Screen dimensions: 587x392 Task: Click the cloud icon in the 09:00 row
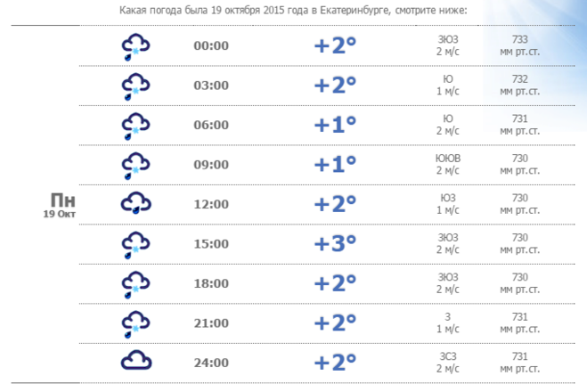pyautogui.click(x=135, y=165)
